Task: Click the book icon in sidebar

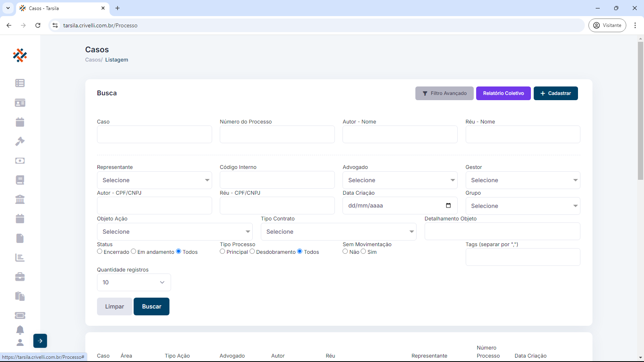Action: [x=20, y=180]
